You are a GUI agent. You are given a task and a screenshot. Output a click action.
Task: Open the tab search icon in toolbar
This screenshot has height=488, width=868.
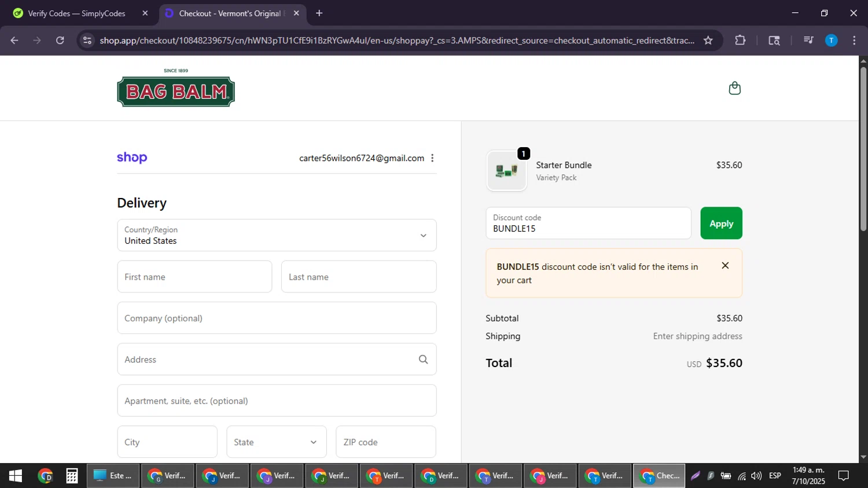(774, 41)
